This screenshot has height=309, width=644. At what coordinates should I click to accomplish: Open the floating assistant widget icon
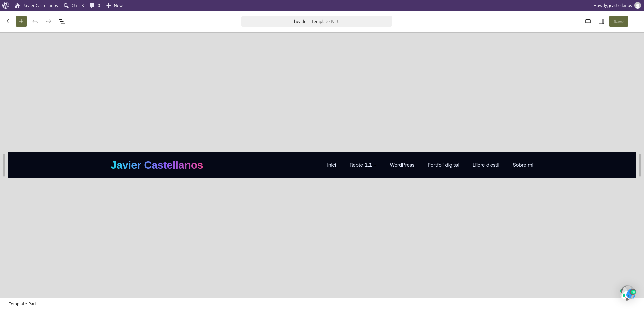[x=628, y=293]
